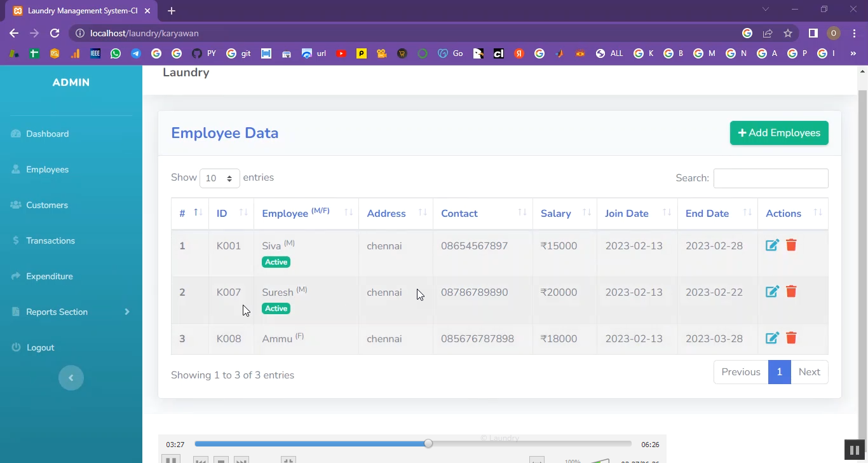
Task: Collapse the sidebar with round arrow button
Action: click(71, 378)
